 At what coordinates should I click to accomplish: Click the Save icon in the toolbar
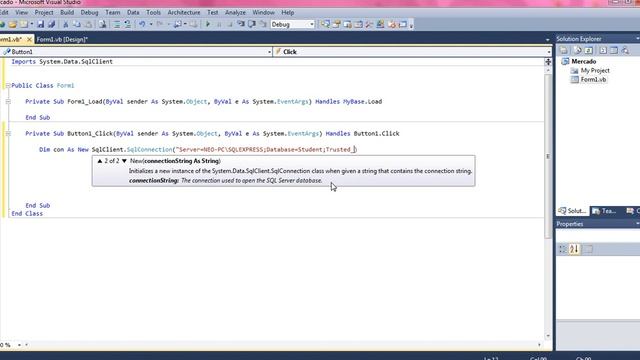(x=40, y=24)
